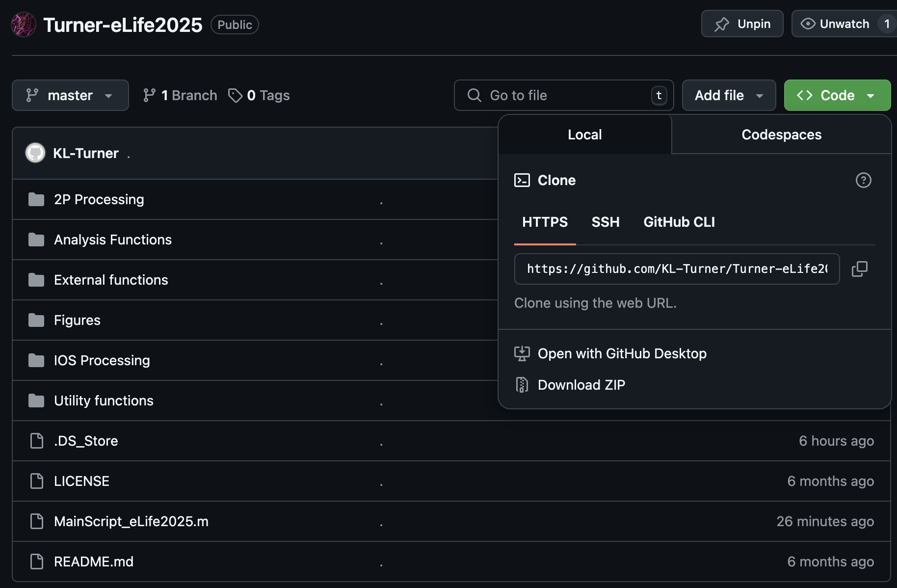Open the Figures folder

pos(77,320)
